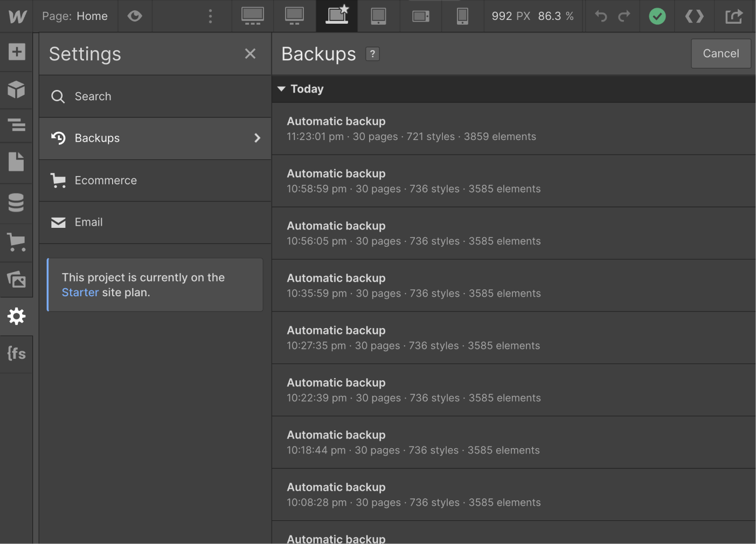Open the three-dot more options menu

(x=211, y=16)
